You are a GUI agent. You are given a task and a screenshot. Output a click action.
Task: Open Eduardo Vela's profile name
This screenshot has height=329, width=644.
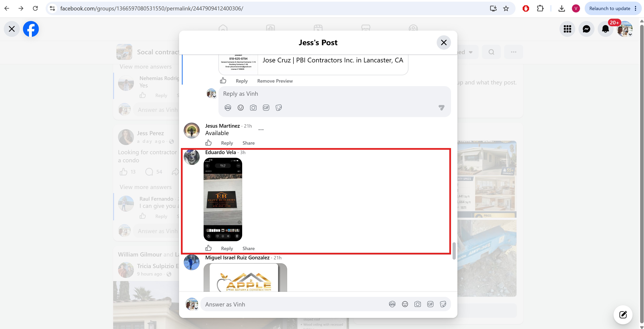(x=220, y=152)
